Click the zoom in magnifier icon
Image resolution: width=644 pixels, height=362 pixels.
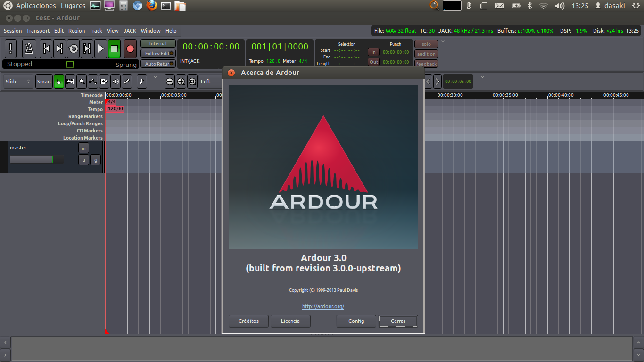pyautogui.click(x=181, y=82)
